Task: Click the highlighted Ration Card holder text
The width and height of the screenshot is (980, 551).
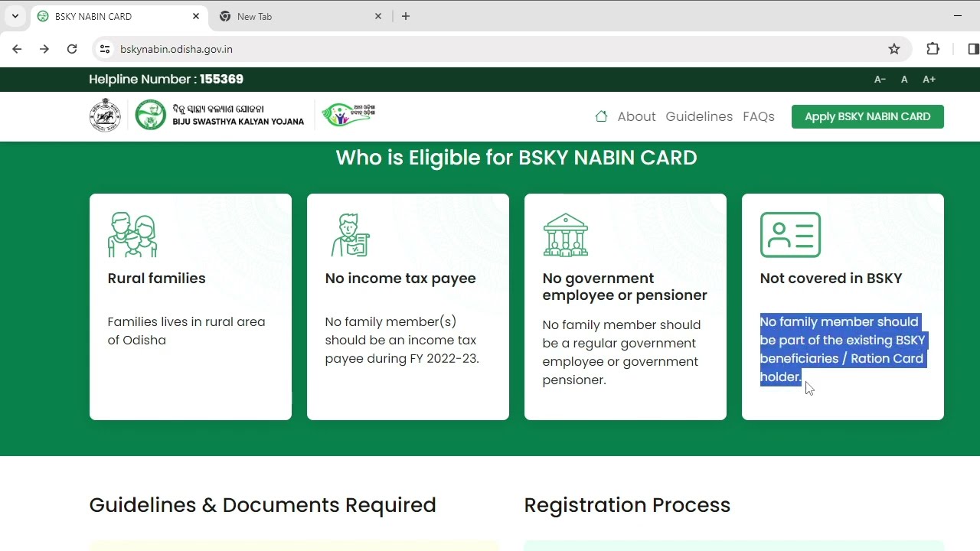Action: [842, 349]
